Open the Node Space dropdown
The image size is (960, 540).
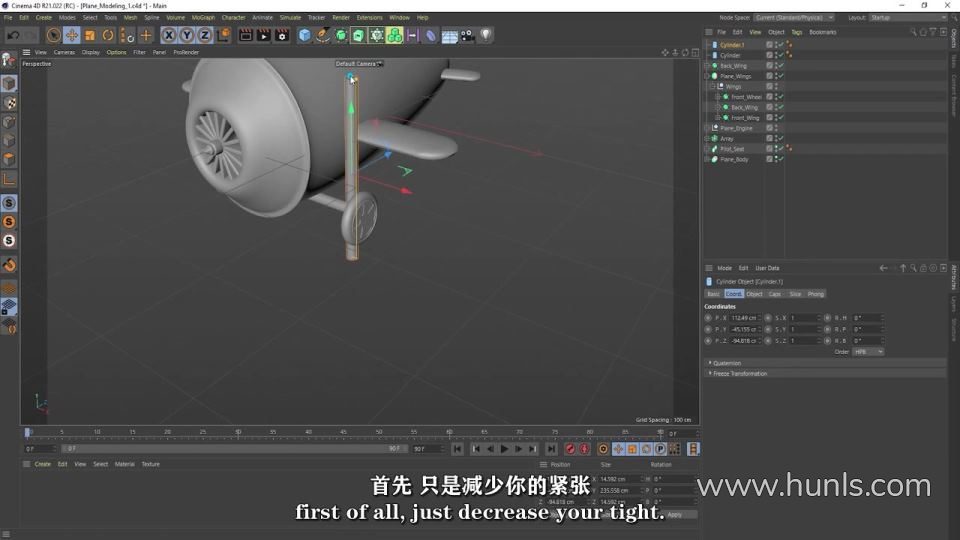pyautogui.click(x=794, y=18)
